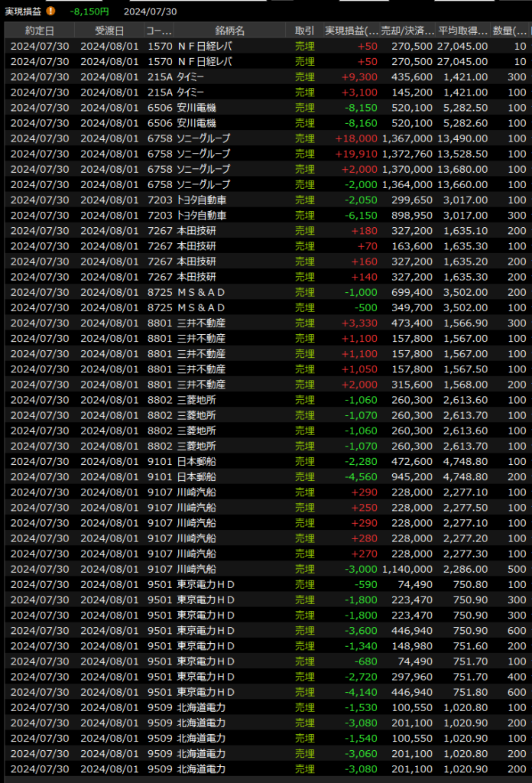
Task: Select the ソニーグループ row with +18,000 profit
Action: pyautogui.click(x=266, y=138)
